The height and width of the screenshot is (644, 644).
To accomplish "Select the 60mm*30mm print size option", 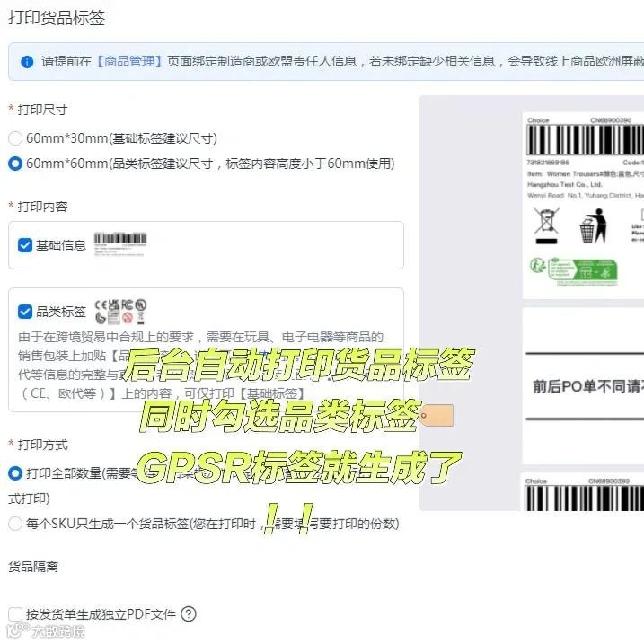I will (15, 138).
